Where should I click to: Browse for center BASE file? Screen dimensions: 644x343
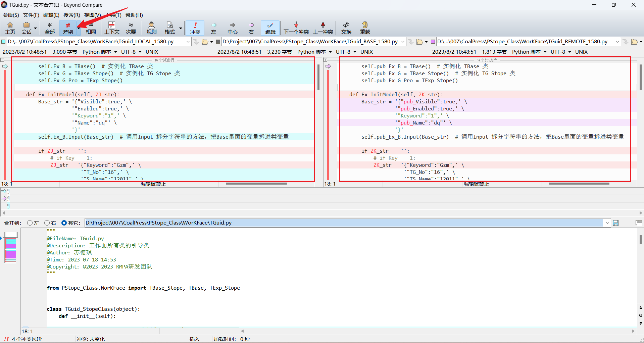[x=419, y=42]
